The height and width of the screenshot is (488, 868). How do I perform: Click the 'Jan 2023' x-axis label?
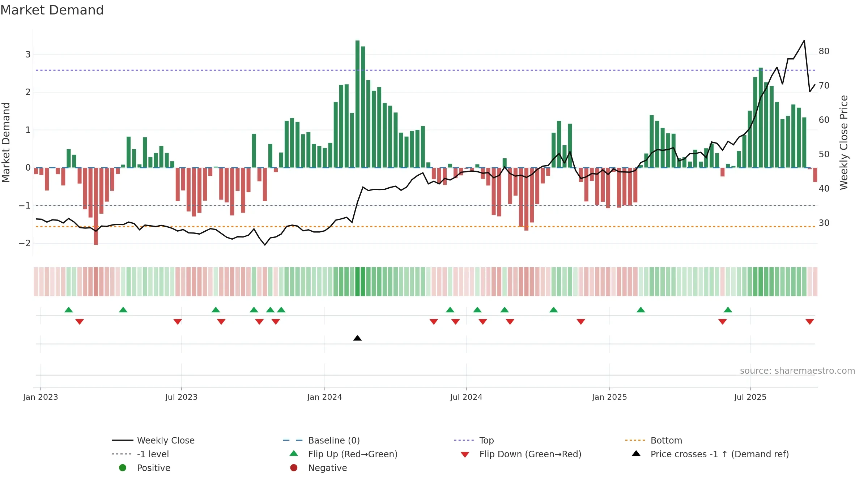pyautogui.click(x=41, y=397)
